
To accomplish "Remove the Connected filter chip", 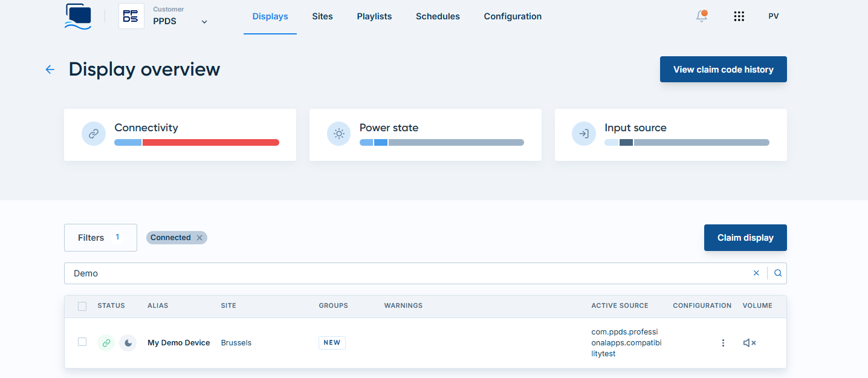I will 199,238.
